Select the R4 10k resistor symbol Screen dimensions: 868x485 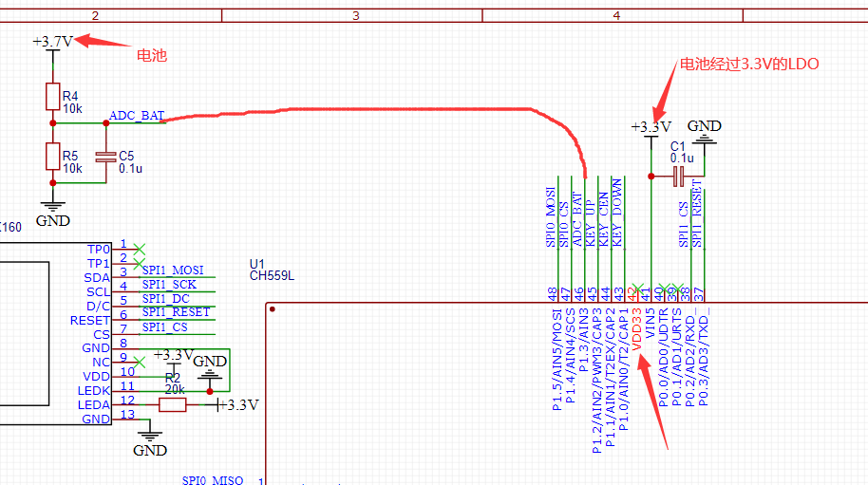coord(53,97)
